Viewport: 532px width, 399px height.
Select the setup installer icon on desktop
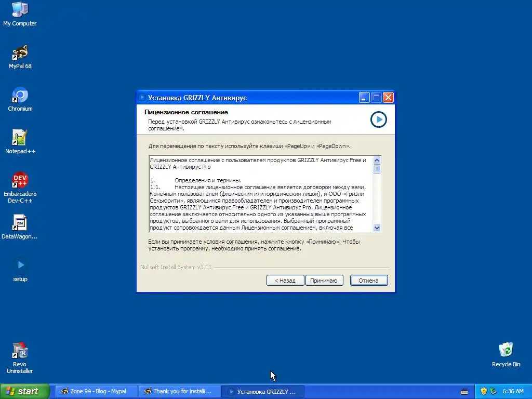click(x=20, y=270)
